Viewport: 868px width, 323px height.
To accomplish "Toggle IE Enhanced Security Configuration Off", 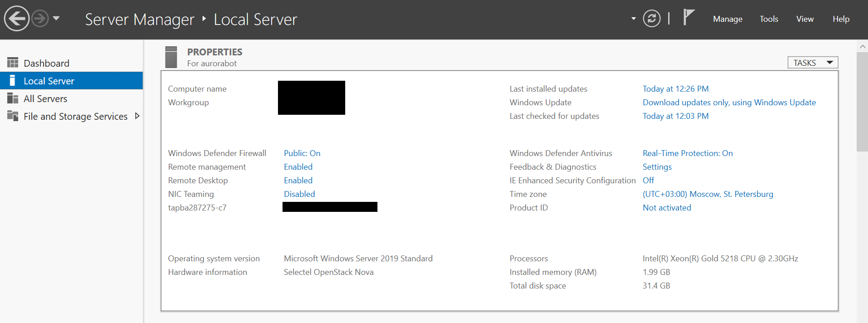I will (x=648, y=181).
